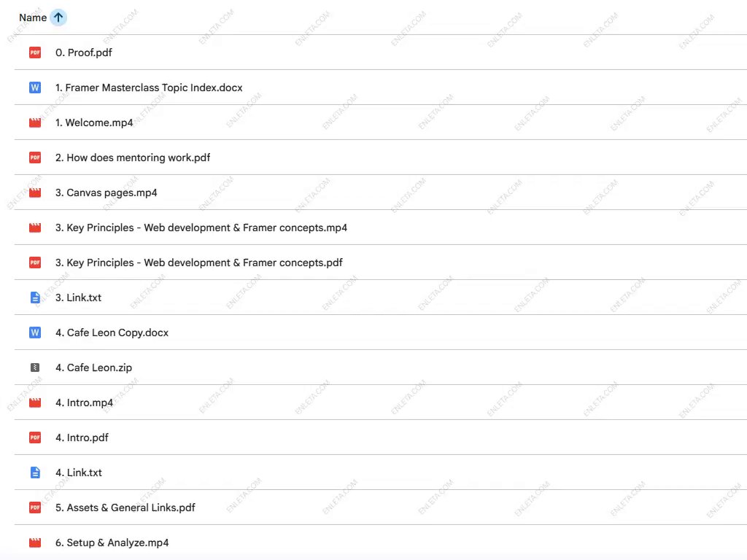
Task: Select the 0. Proof.pdf file name
Action: click(84, 52)
